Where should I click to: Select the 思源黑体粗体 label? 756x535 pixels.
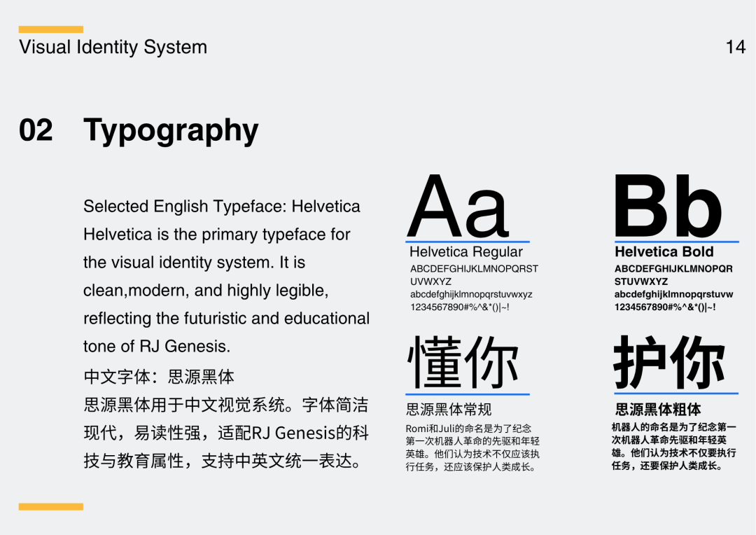[657, 409]
